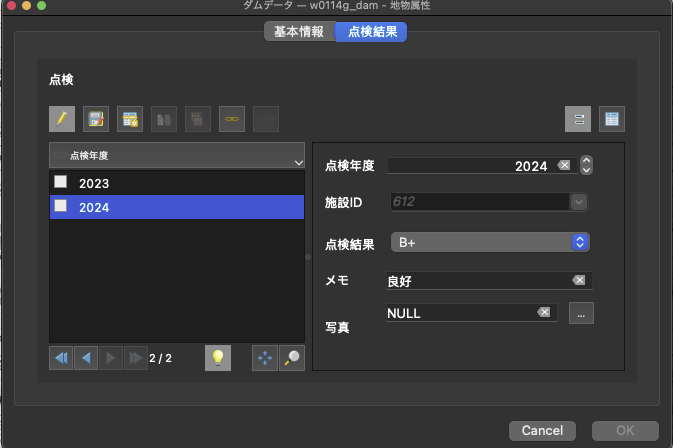Click the last record arrow

136,358
